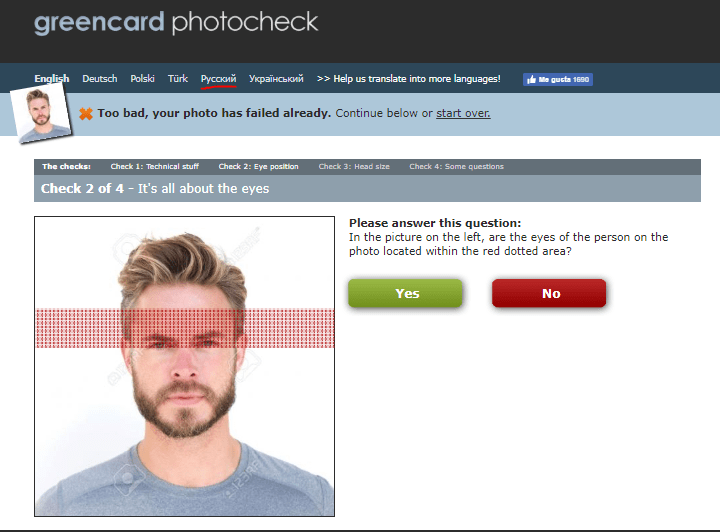
Task: Switch language to Український
Action: point(276,78)
